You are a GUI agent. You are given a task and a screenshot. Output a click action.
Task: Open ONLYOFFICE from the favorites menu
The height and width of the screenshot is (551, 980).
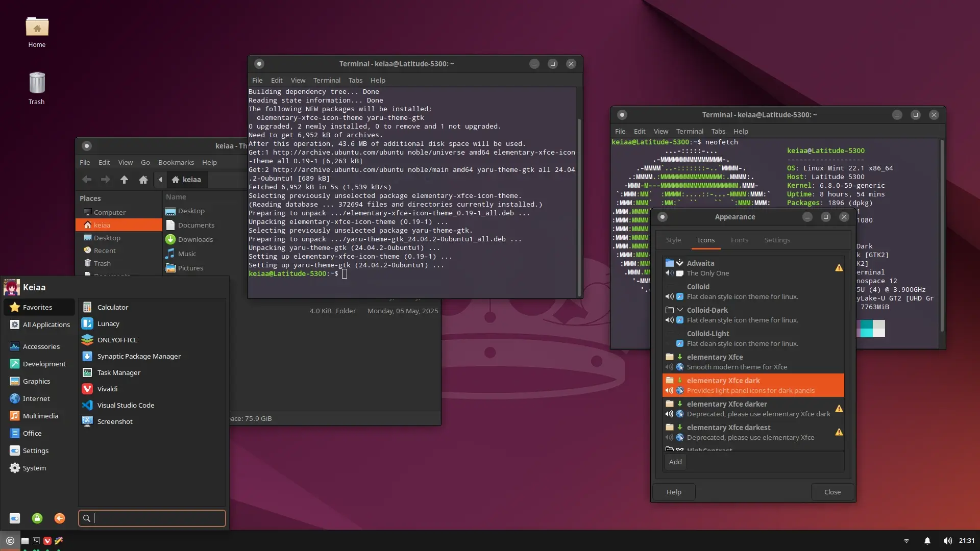[117, 340]
